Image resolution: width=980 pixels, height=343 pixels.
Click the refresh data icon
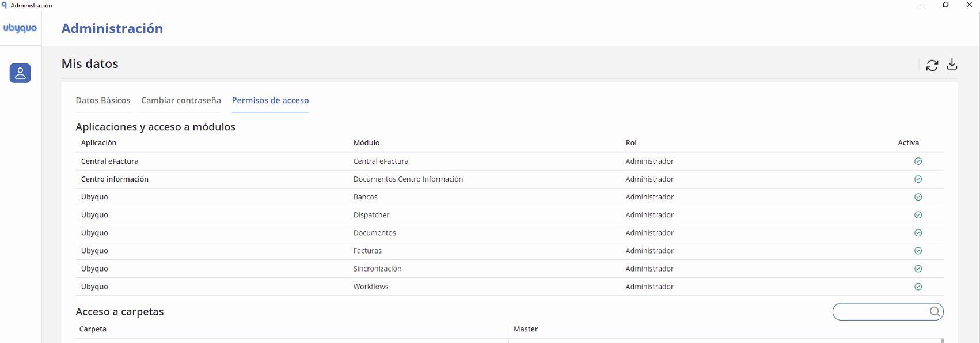tap(932, 65)
